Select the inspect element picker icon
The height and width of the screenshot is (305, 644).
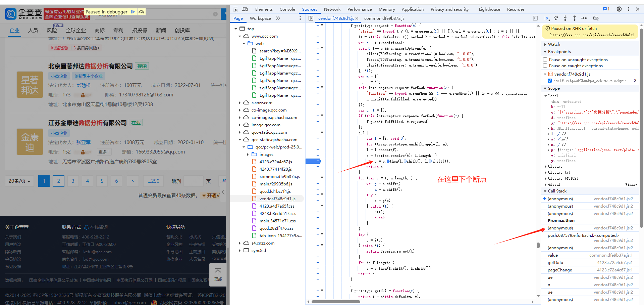coord(235,9)
